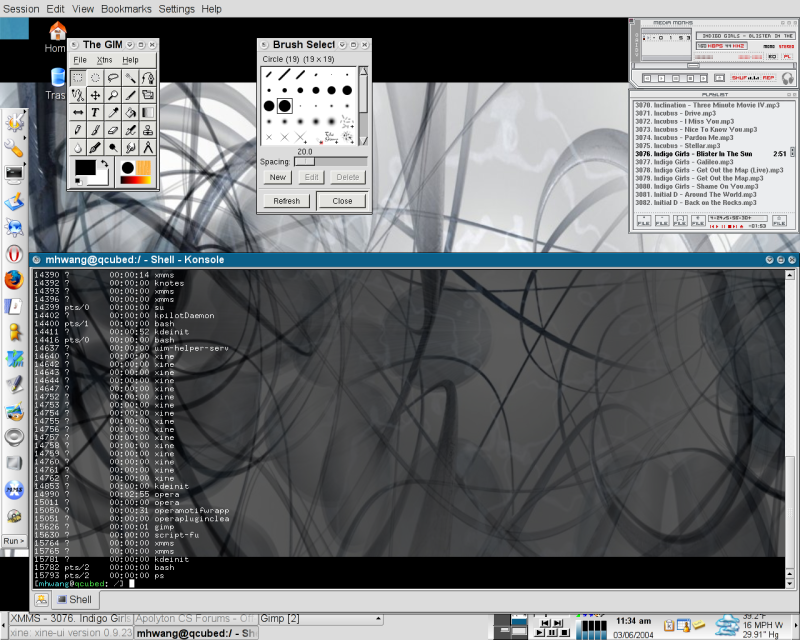Open the Run dropdown in side panel
Screen dimensions: 800x640
[x=14, y=541]
